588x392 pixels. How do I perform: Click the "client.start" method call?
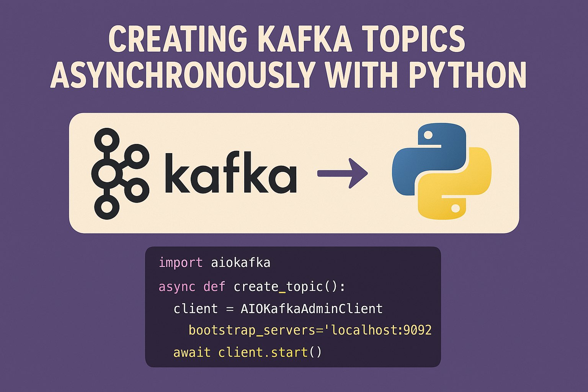(x=263, y=352)
